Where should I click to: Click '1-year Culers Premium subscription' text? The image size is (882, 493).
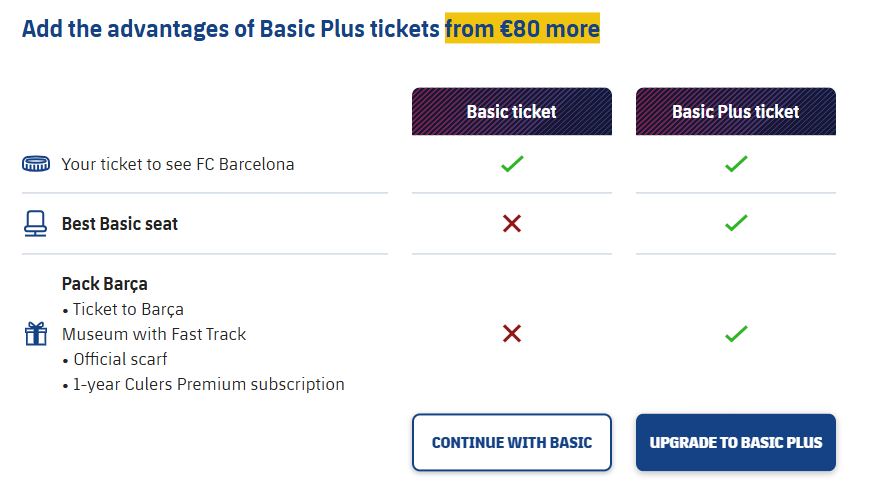pyautogui.click(x=209, y=384)
